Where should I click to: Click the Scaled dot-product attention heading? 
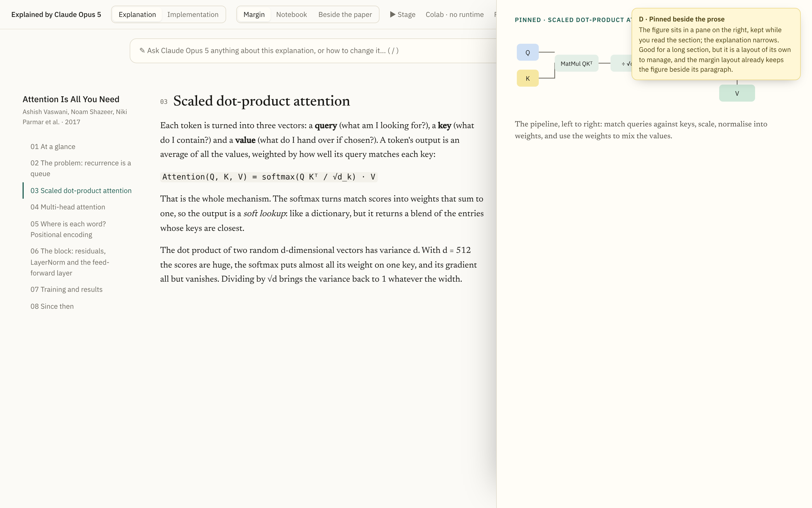(261, 101)
